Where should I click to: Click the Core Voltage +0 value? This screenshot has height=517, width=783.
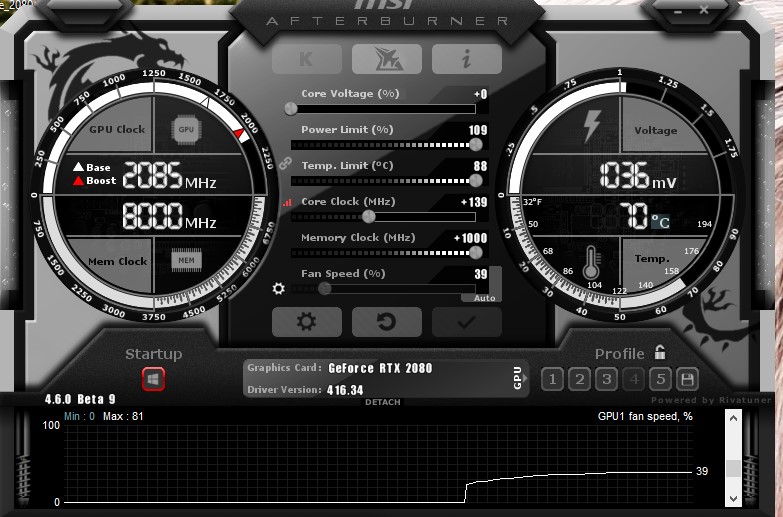(x=480, y=94)
